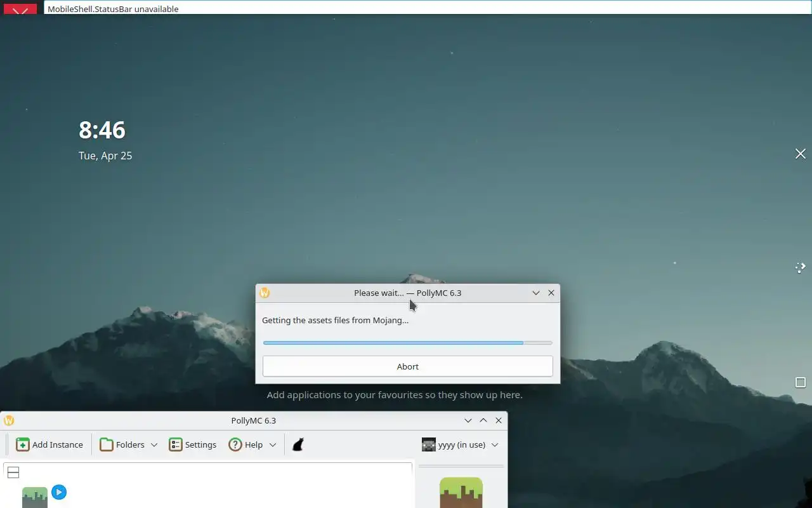The image size is (812, 508).
Task: Minimize the PollyMC 6.3 main window
Action: tap(468, 420)
